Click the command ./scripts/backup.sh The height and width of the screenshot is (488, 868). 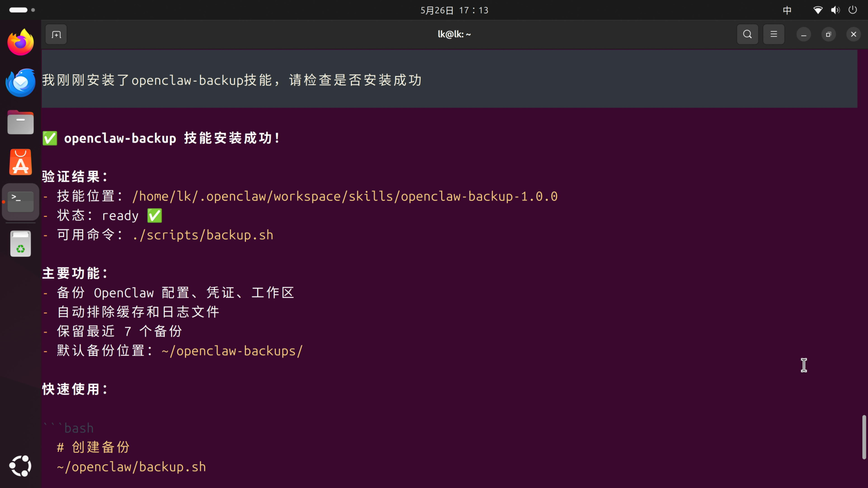pos(203,235)
